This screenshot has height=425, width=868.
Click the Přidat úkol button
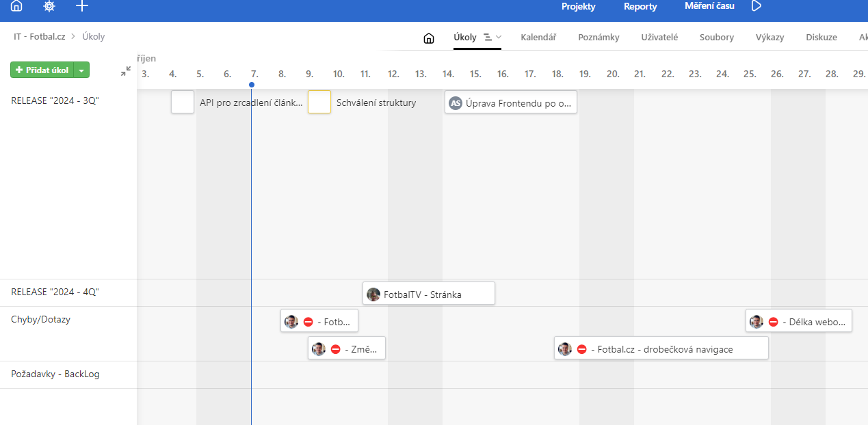click(x=42, y=70)
